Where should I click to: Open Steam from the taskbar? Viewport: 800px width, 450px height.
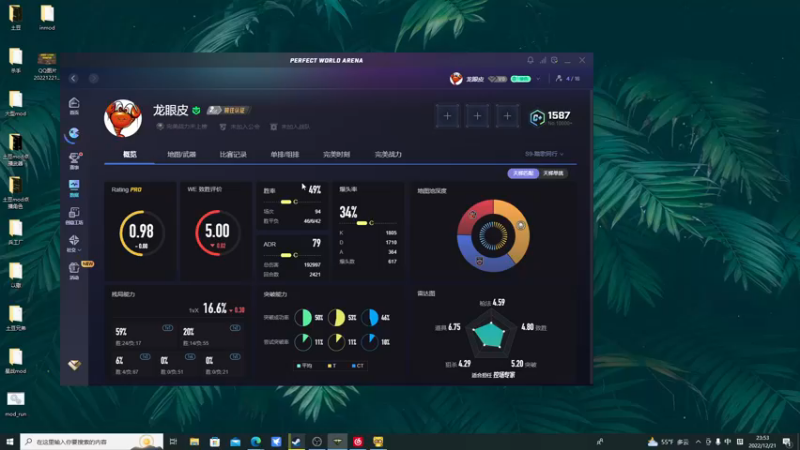tap(296, 441)
